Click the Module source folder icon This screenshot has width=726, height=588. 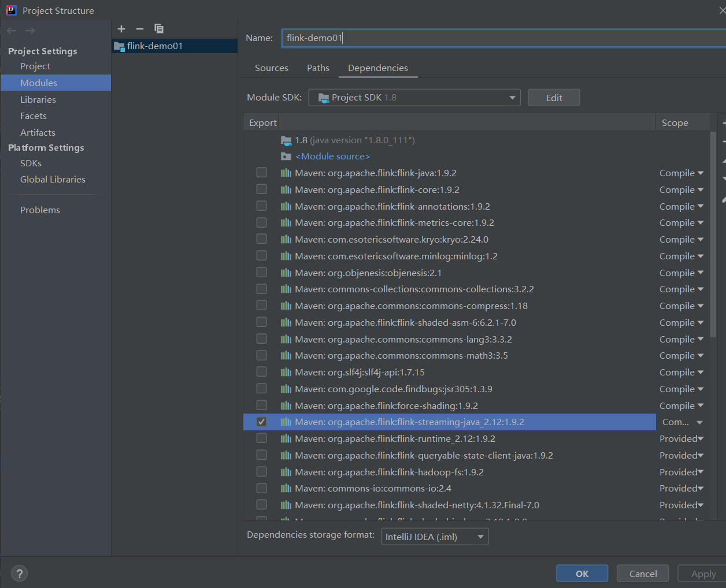286,156
